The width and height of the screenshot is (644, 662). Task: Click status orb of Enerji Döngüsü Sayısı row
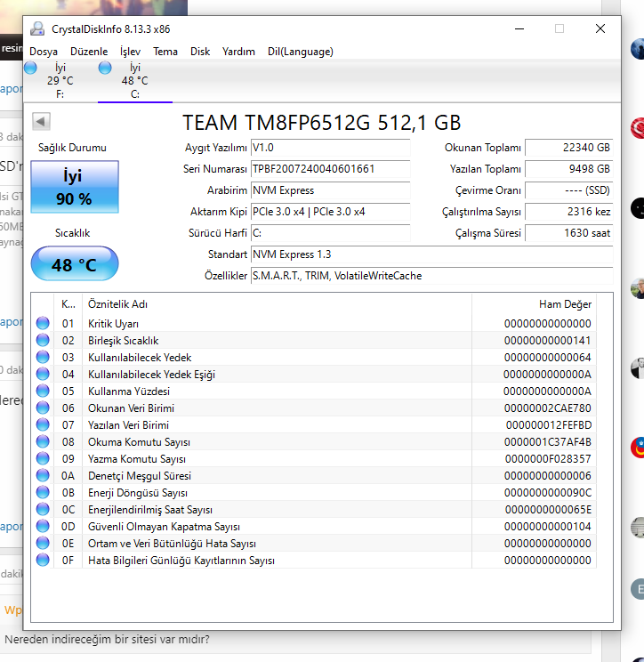[43, 492]
